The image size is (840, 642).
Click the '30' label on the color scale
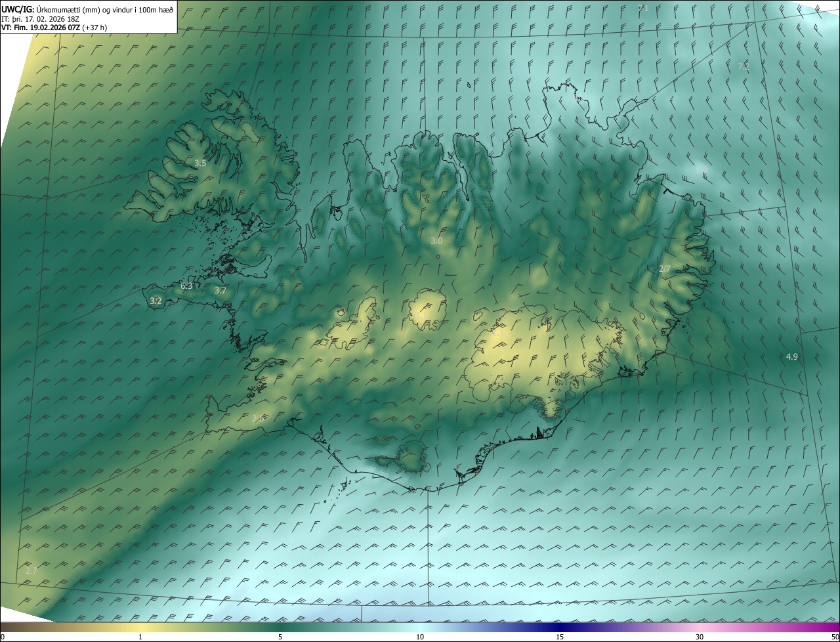[700, 637]
